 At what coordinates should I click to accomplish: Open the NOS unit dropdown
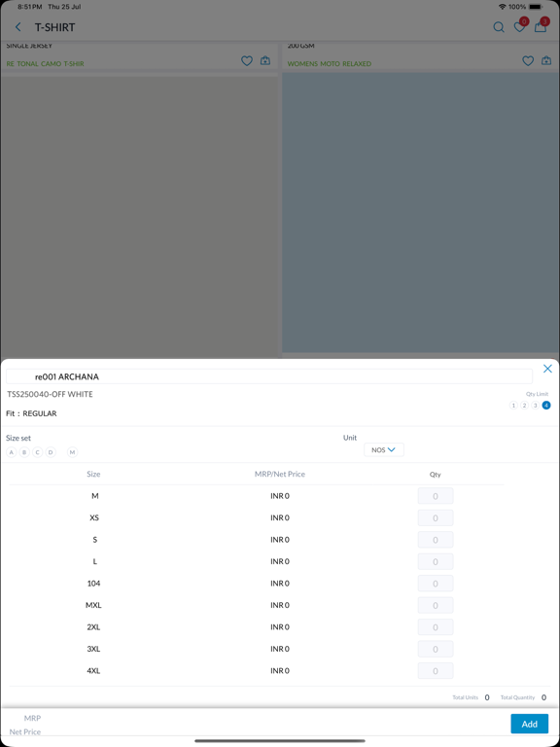coord(384,449)
